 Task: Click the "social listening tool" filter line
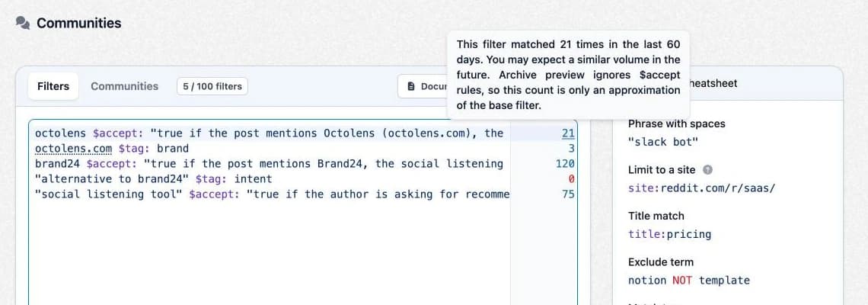[272, 194]
